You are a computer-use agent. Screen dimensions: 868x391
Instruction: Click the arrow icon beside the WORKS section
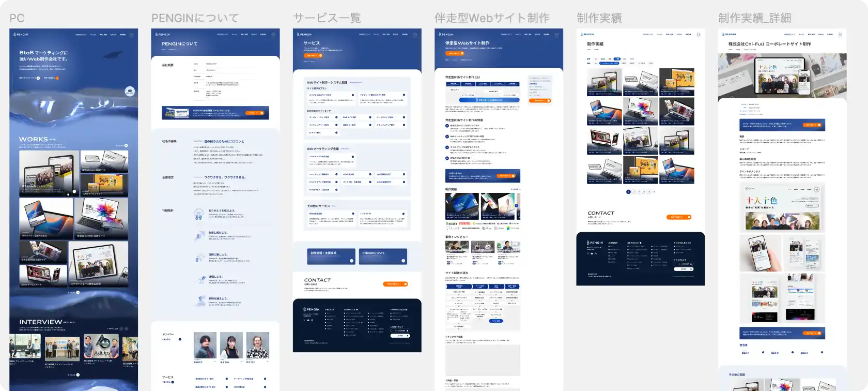[126, 145]
